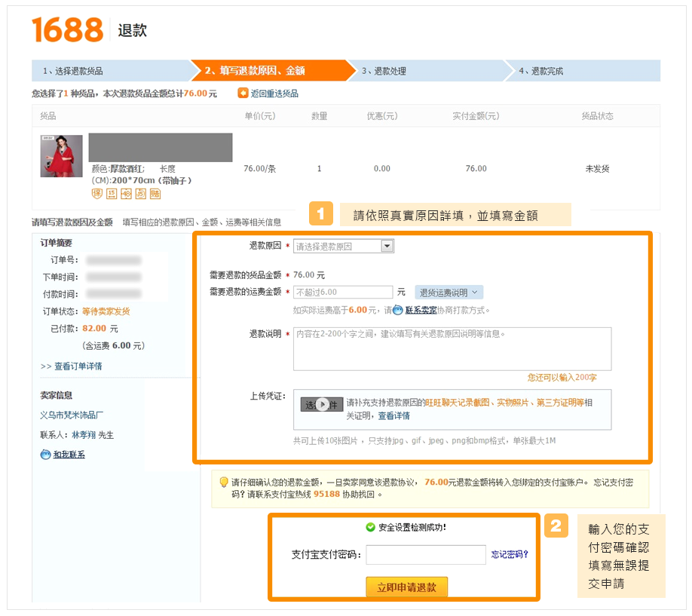Screen dimensions: 692x616
Task: Click the 忘记密码? link
Action: click(x=510, y=554)
